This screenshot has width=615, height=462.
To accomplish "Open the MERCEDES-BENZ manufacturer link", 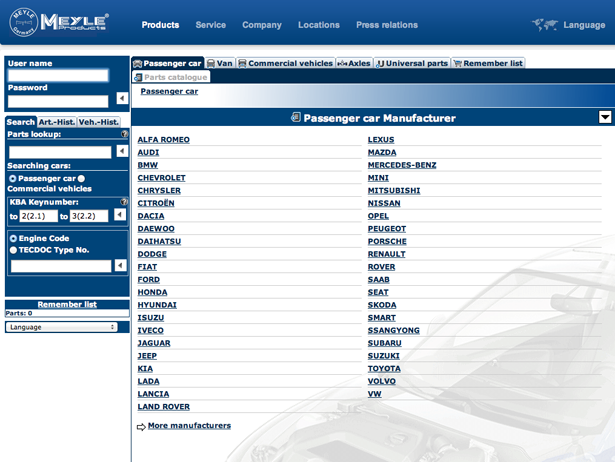I will (x=402, y=165).
